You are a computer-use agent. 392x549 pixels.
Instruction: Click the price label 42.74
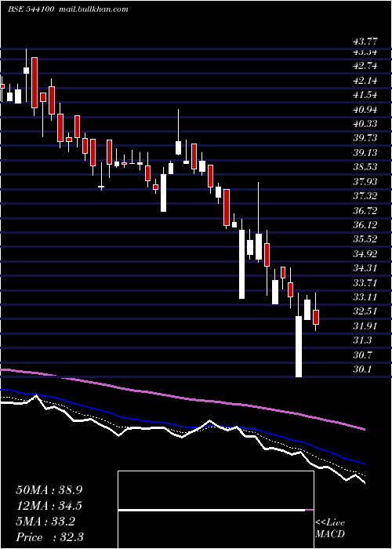pyautogui.click(x=365, y=67)
